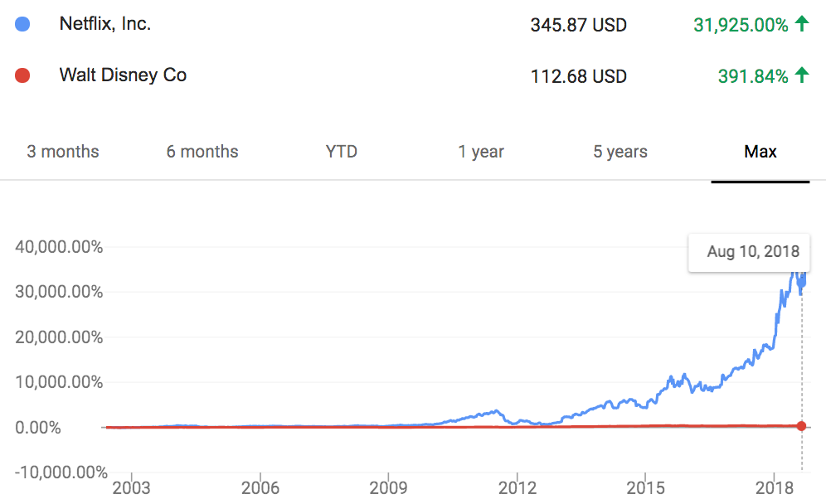Select the red Disney data point marker
Image resolution: width=826 pixels, height=504 pixels.
point(800,425)
